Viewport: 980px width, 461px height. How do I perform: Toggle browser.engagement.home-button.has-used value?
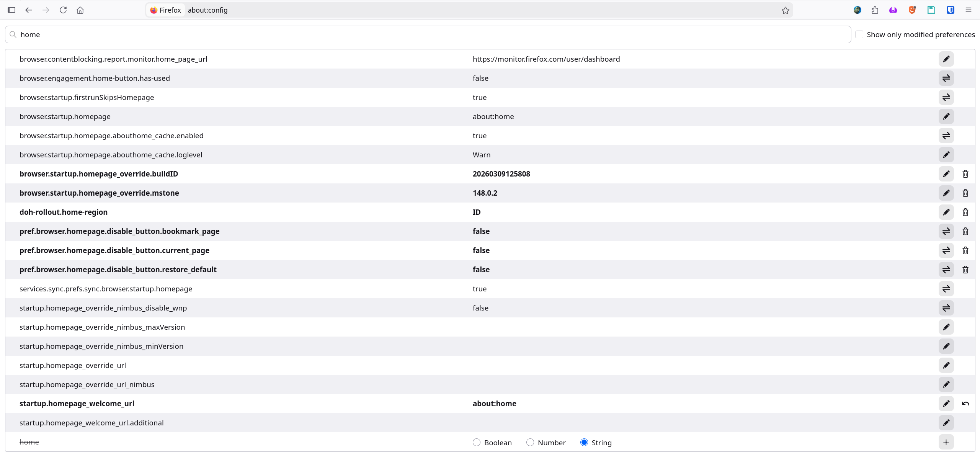(946, 78)
